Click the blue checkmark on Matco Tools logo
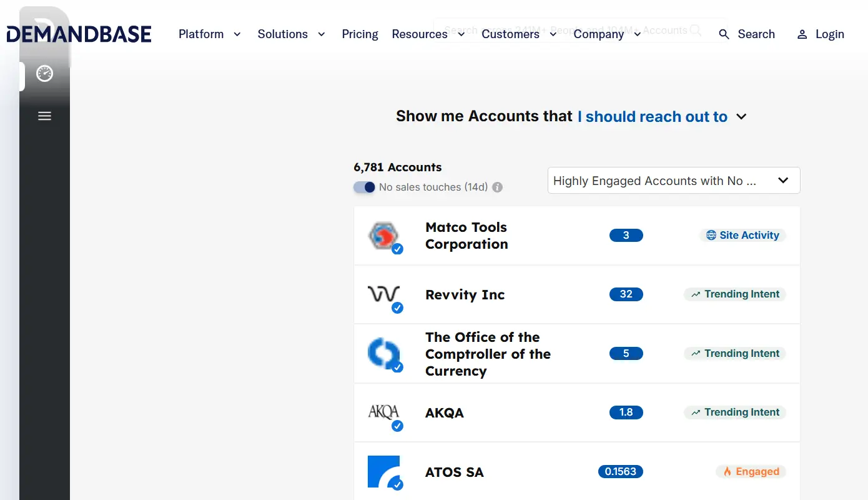The width and height of the screenshot is (868, 500). [397, 249]
